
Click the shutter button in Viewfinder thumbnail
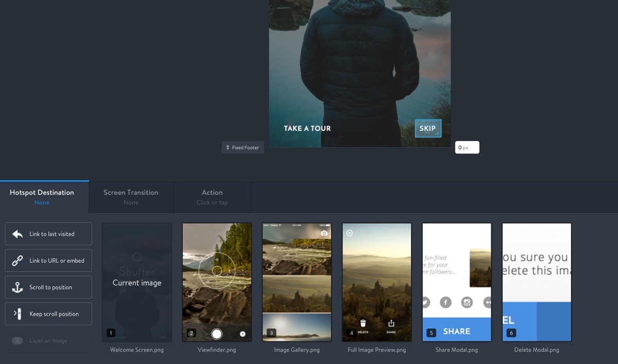click(217, 334)
